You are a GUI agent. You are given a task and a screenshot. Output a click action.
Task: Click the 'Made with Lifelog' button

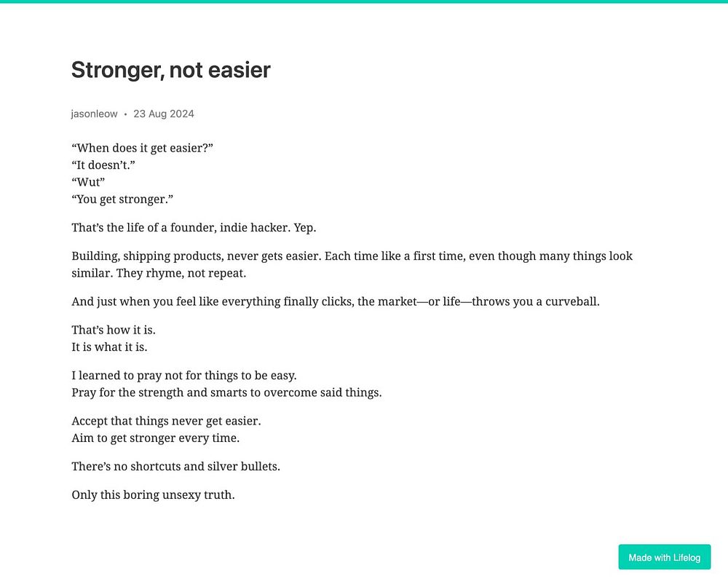(x=664, y=557)
